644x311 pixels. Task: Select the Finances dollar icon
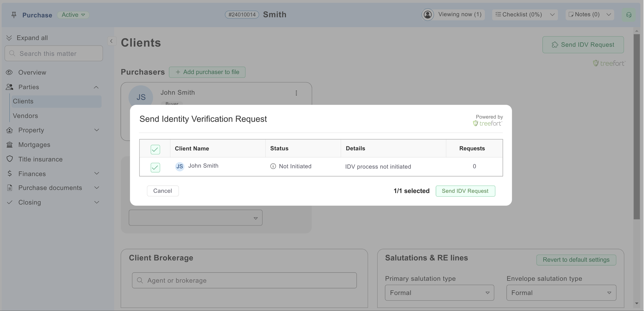(x=9, y=173)
